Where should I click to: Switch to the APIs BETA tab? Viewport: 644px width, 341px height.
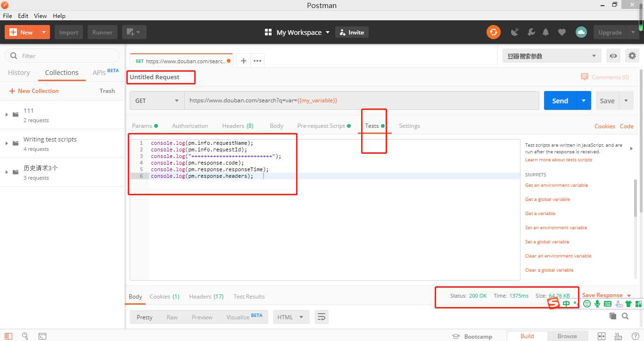coord(106,72)
